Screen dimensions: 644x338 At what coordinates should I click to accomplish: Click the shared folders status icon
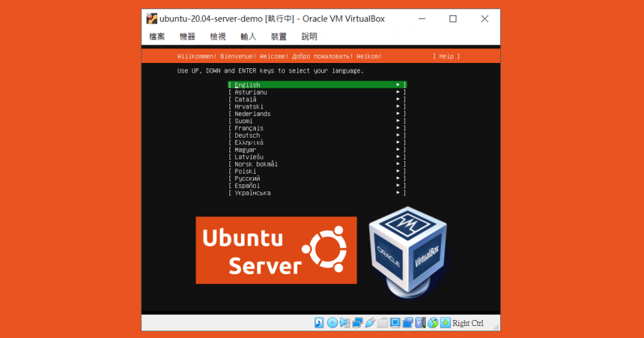point(383,323)
